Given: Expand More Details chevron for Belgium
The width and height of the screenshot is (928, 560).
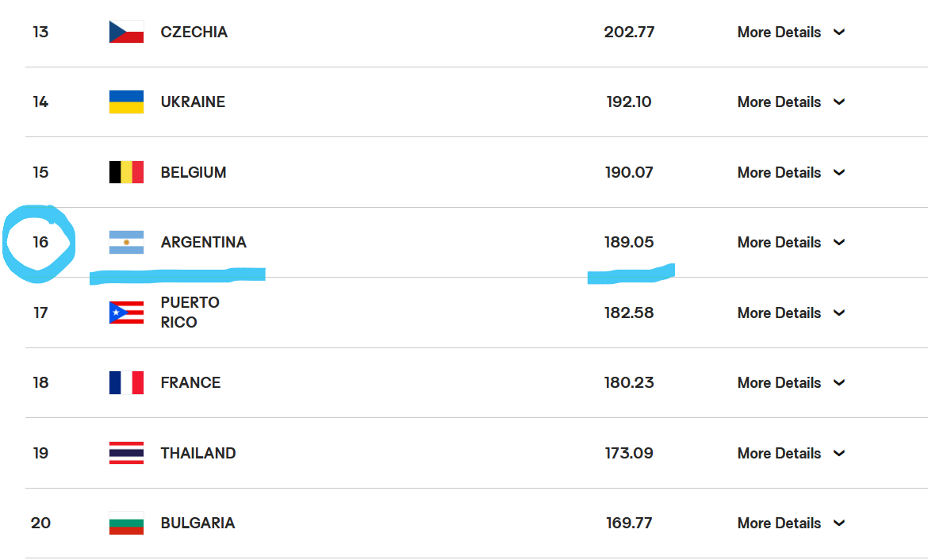Looking at the screenshot, I should point(838,172).
